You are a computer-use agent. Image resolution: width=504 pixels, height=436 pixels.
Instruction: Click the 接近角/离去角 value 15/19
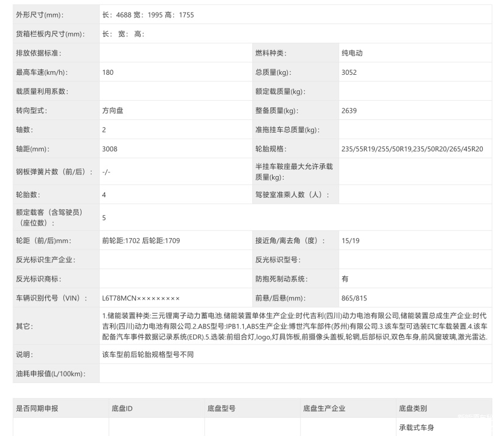(x=349, y=241)
